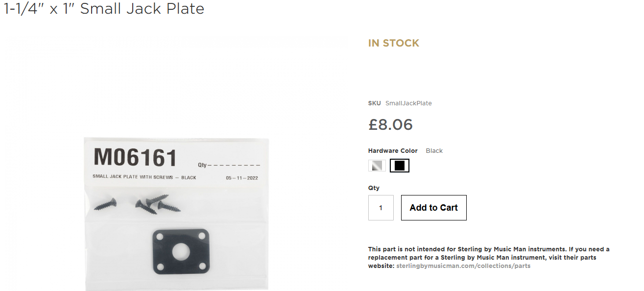Click the Black color name text

pos(434,151)
